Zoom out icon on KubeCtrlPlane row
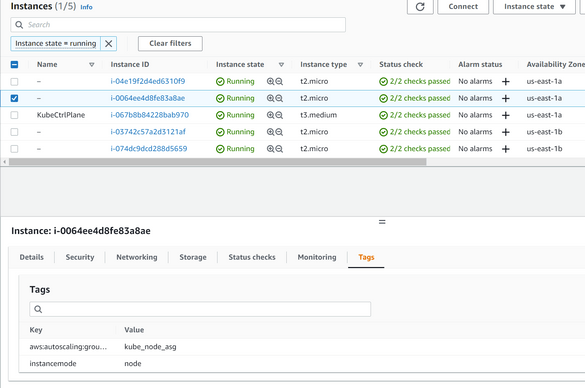The height and width of the screenshot is (388, 585). pyautogui.click(x=279, y=115)
